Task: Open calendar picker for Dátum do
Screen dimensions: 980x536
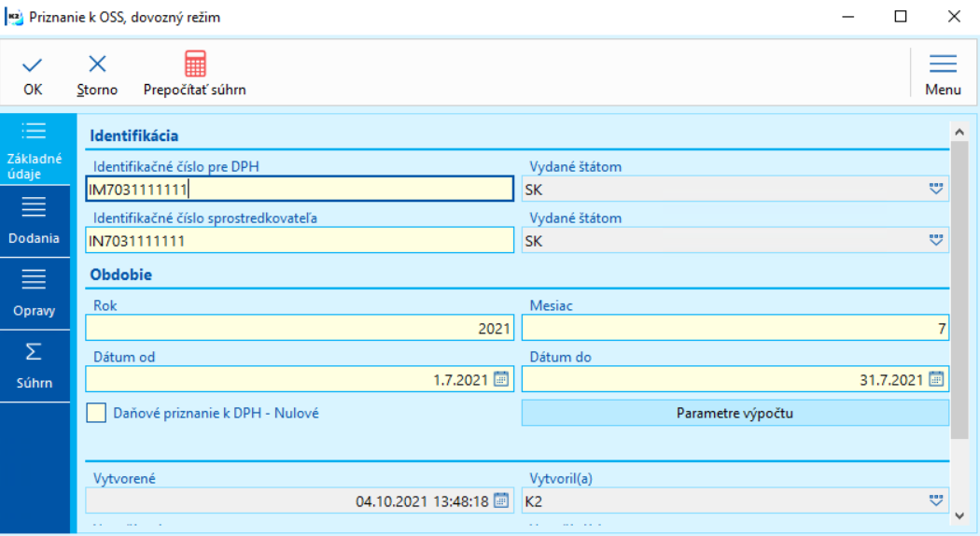Action: [x=935, y=379]
